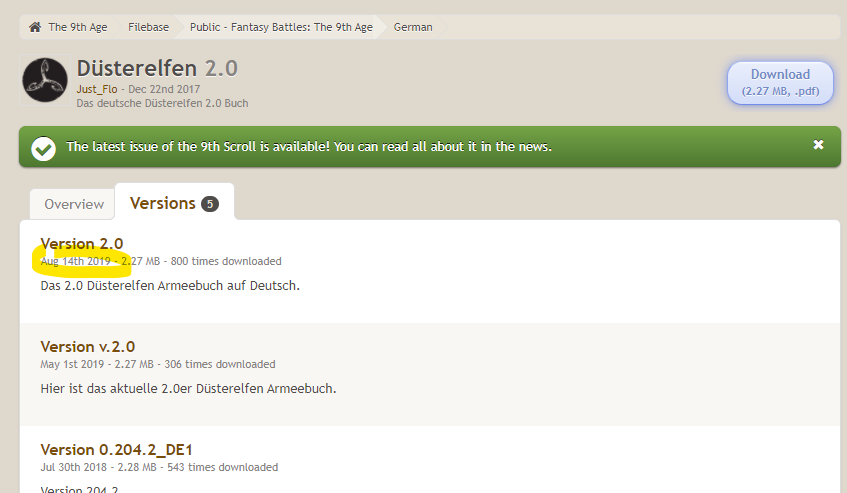Dismiss the 9th Scroll notice with X
Screen dimensions: 847x493
[x=818, y=145]
